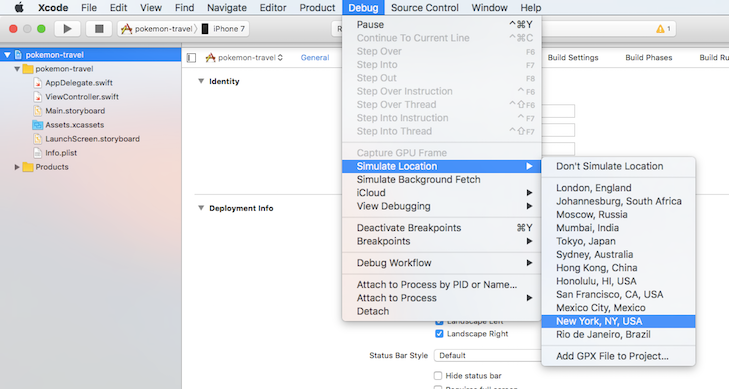This screenshot has height=389, width=729.
Task: Click the LaunchScreen.storyboard file icon
Action: (x=38, y=138)
